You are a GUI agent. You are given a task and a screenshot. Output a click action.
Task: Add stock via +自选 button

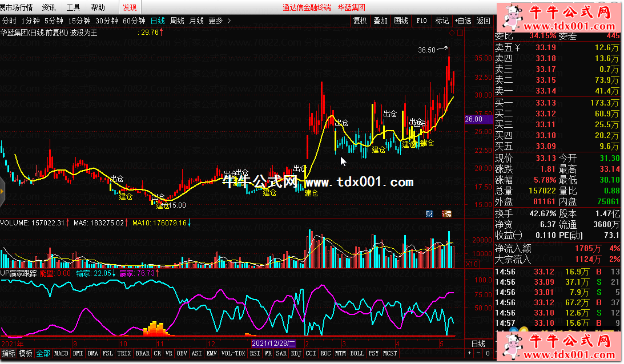pos(463,21)
